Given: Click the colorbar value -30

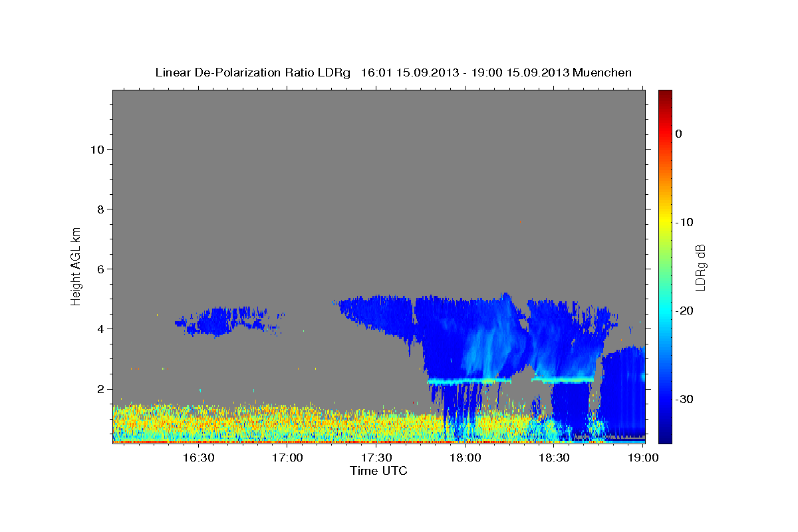Looking at the screenshot, I should [x=684, y=399].
